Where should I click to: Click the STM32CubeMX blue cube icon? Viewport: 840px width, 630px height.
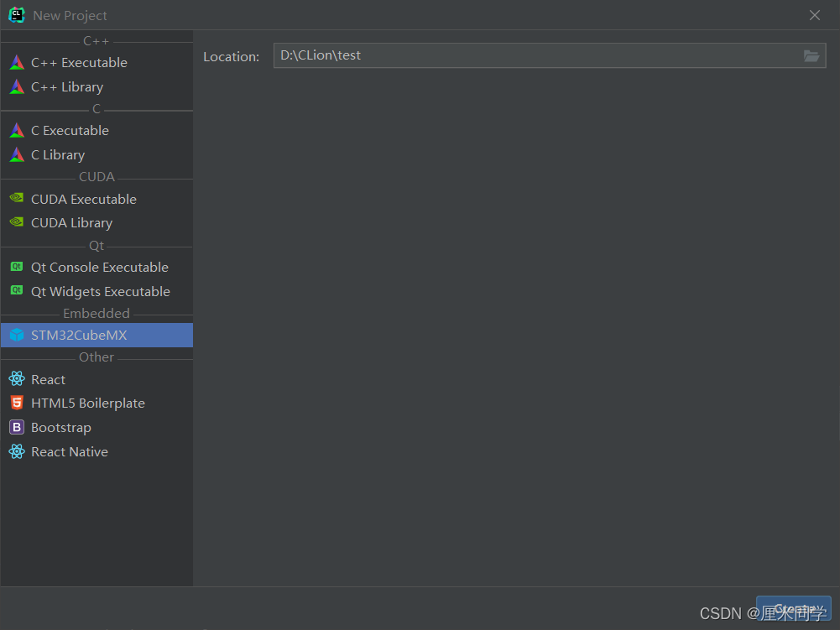click(17, 336)
